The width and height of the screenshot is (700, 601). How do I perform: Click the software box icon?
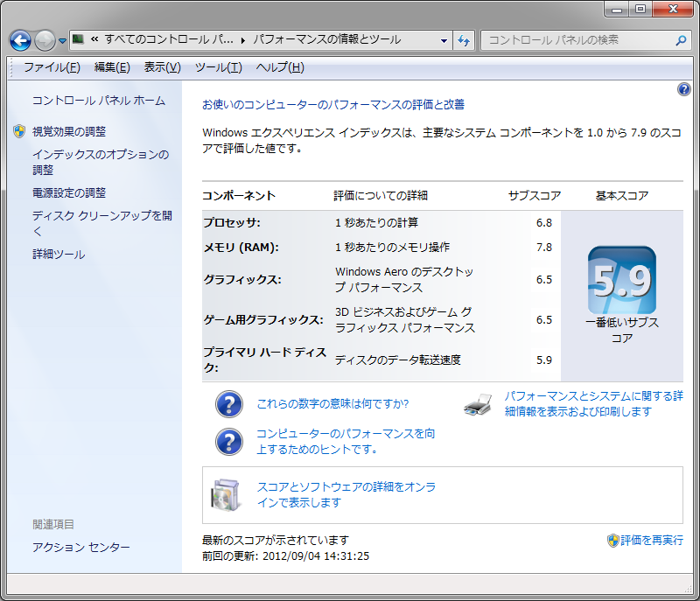click(226, 495)
